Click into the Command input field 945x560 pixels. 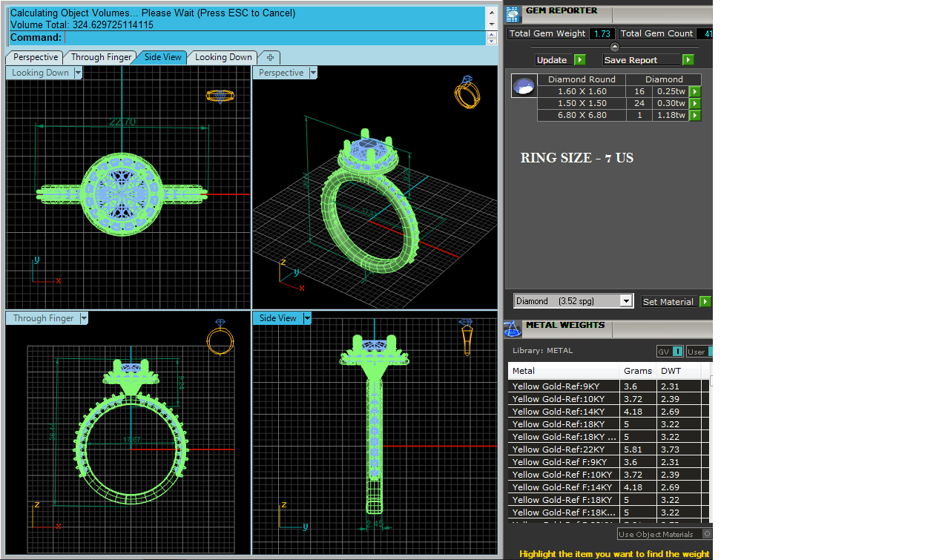click(x=274, y=38)
